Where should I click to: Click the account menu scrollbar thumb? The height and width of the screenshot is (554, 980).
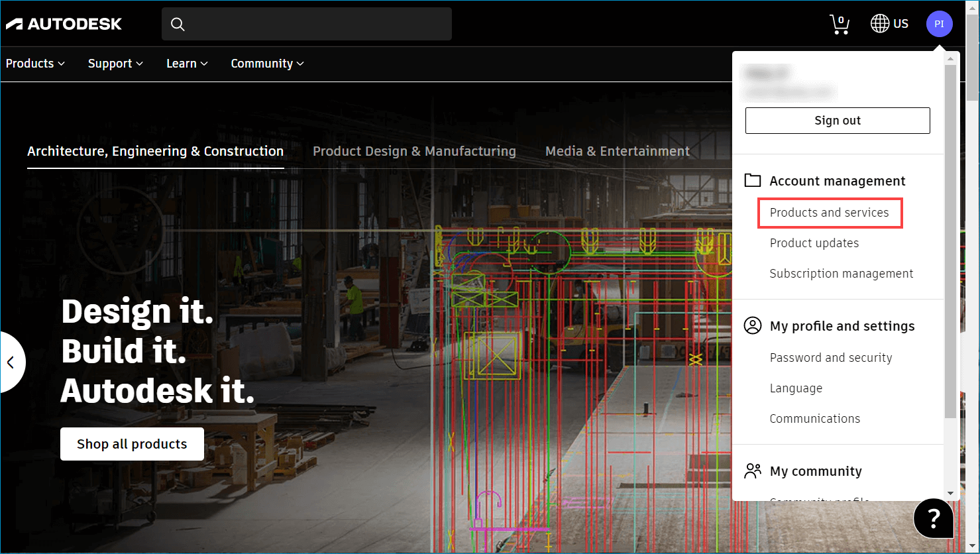(950, 241)
